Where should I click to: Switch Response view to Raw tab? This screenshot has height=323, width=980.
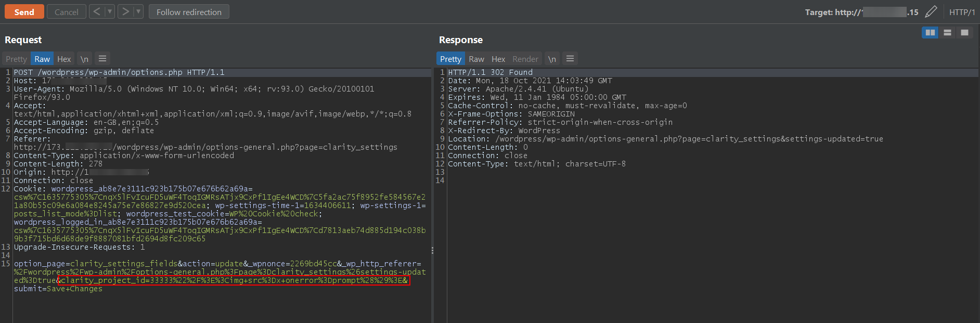tap(476, 59)
